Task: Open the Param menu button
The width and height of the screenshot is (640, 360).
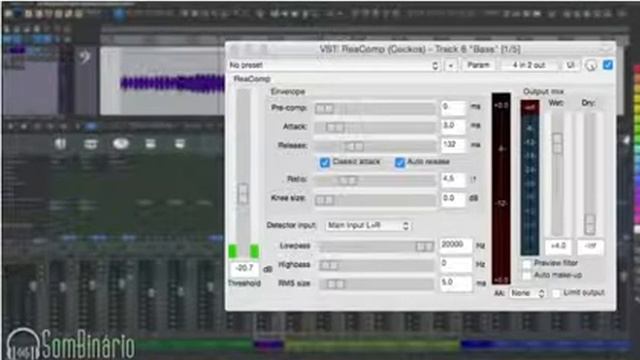Action: tap(478, 65)
